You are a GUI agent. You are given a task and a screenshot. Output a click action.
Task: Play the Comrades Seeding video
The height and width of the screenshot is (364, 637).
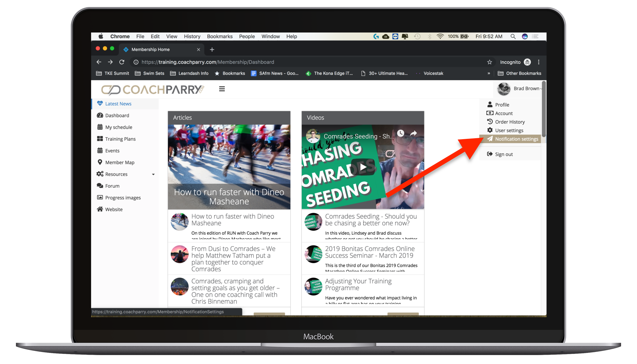coord(363,167)
